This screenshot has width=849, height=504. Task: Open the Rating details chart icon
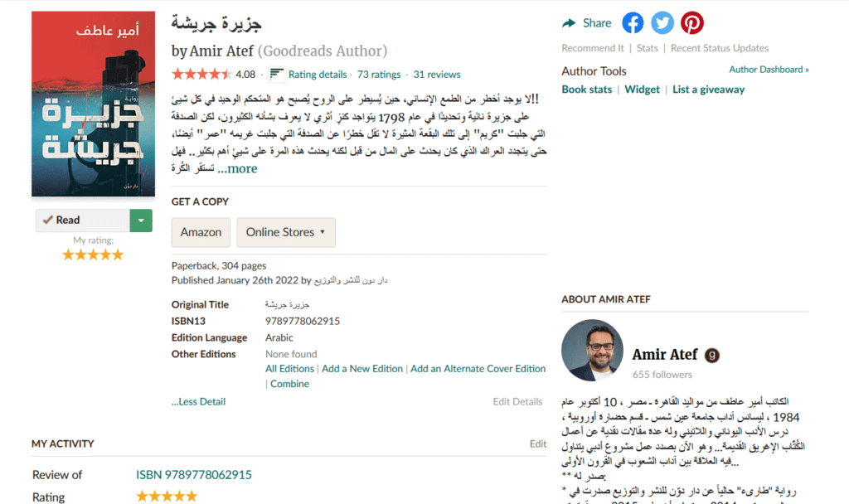276,74
